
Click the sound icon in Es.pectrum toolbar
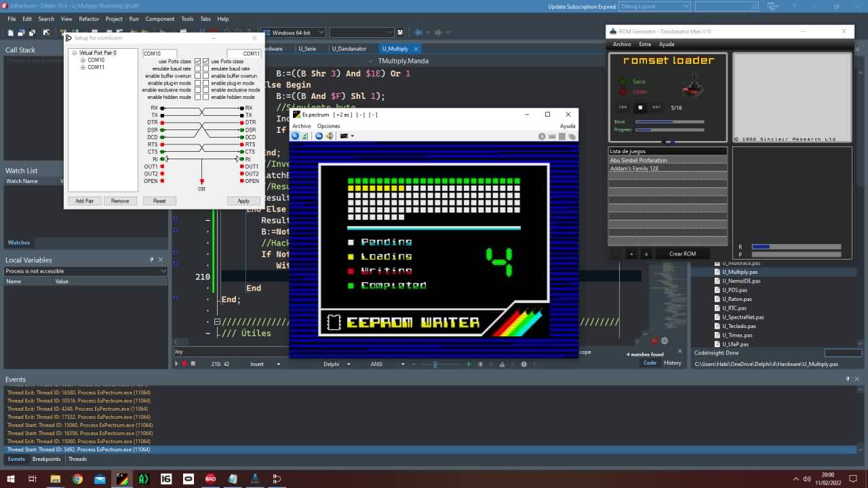330,136
